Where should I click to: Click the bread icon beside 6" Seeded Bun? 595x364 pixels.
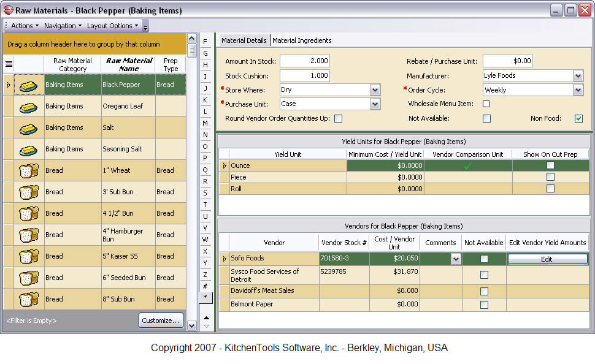28,278
